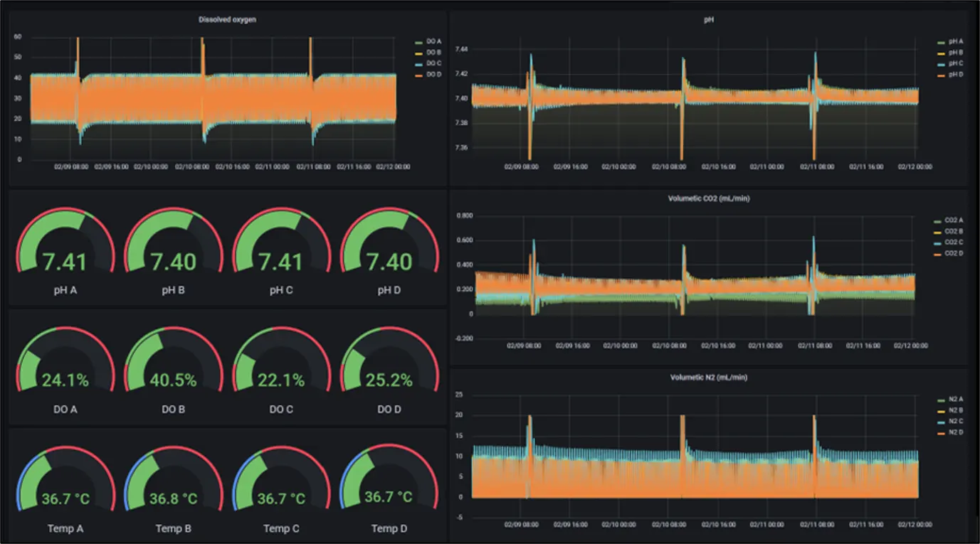Click the DO A gauge label
Screen dimensions: 980x544
[65, 410]
